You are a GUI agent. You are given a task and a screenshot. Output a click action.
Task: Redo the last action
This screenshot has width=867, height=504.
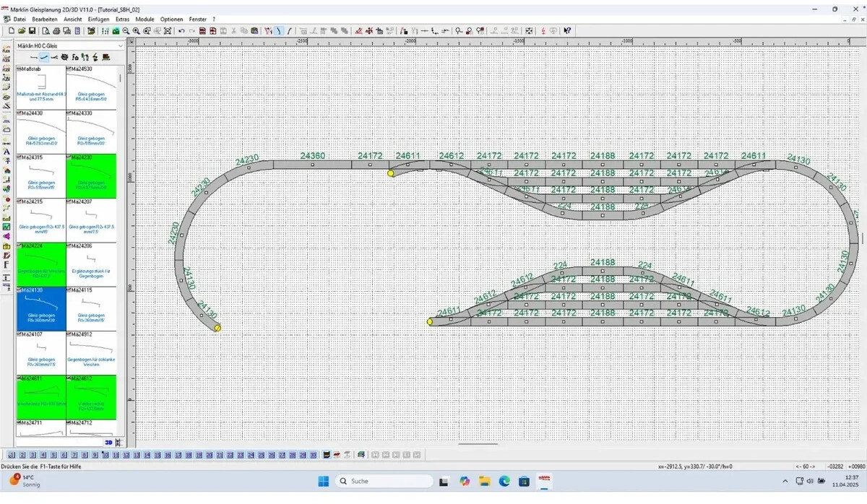point(191,31)
